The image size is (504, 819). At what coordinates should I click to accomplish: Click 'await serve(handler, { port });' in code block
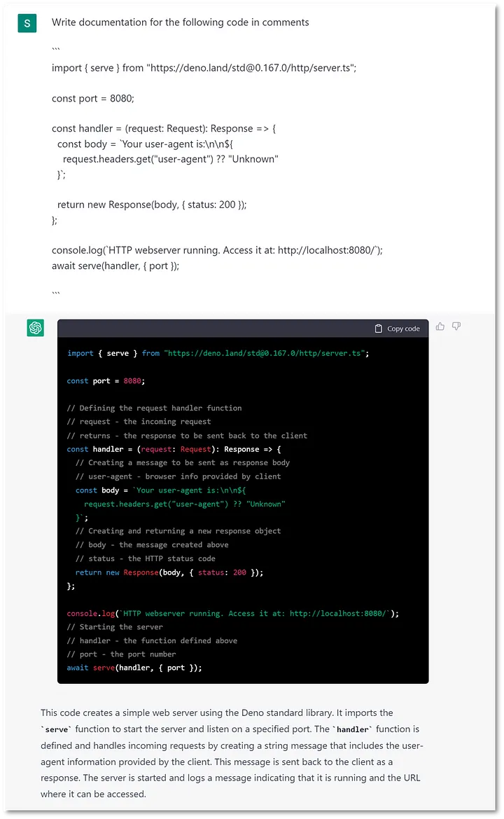pyautogui.click(x=134, y=668)
